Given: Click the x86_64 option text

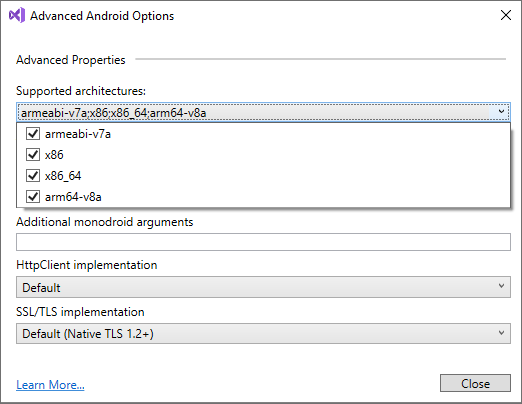Looking at the screenshot, I should [63, 176].
